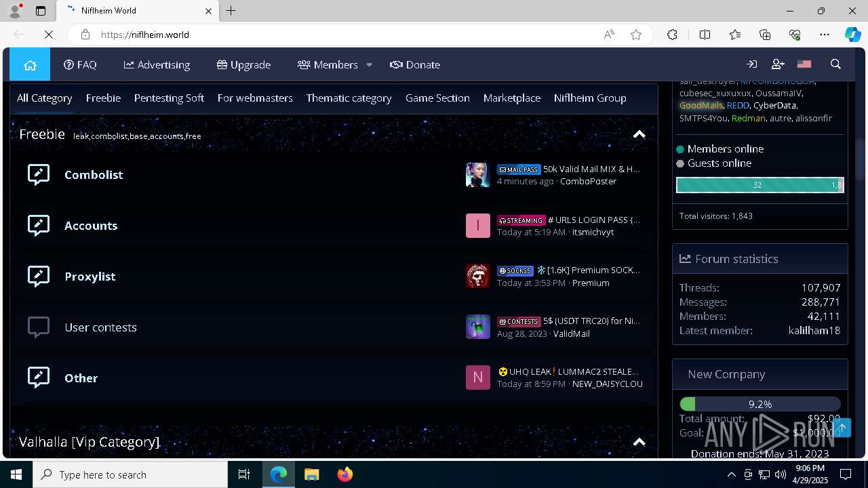Image resolution: width=868 pixels, height=488 pixels.
Task: Open NEW_DAISYCLOU avatar letter N
Action: click(x=477, y=378)
